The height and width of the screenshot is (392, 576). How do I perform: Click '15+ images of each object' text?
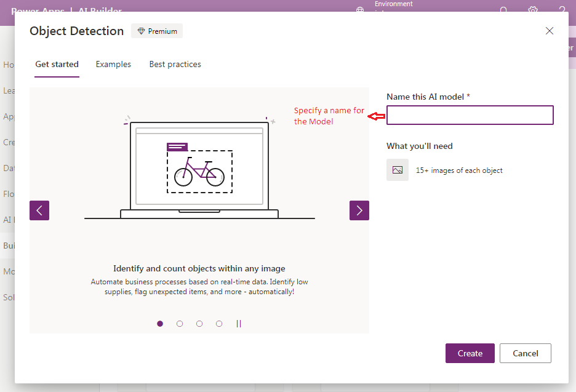pyautogui.click(x=459, y=170)
